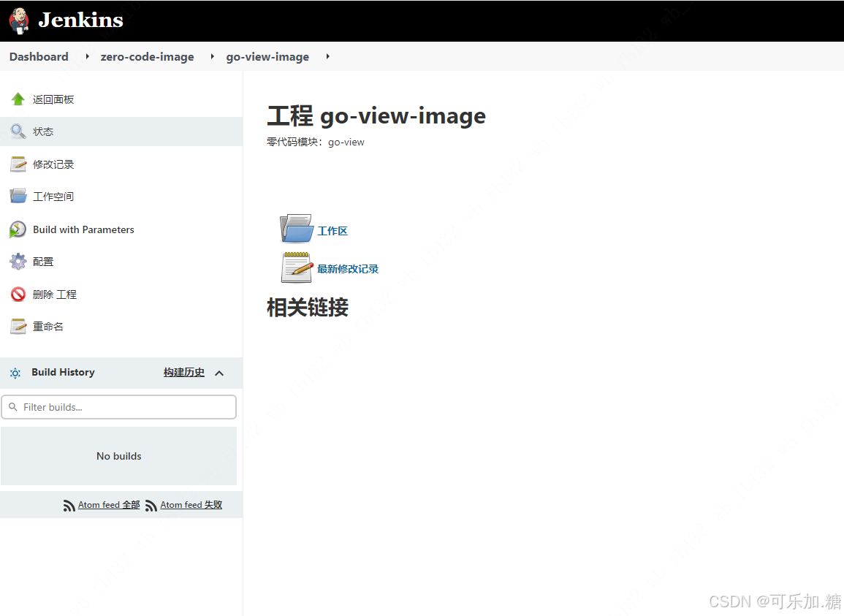
Task: Open the Atom feed 全部 link
Action: tap(109, 504)
